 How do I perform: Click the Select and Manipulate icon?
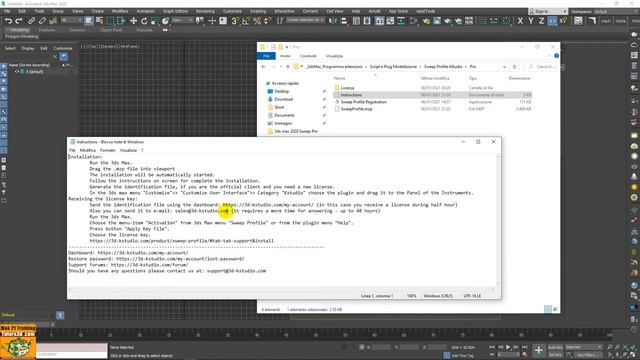tap(212, 21)
